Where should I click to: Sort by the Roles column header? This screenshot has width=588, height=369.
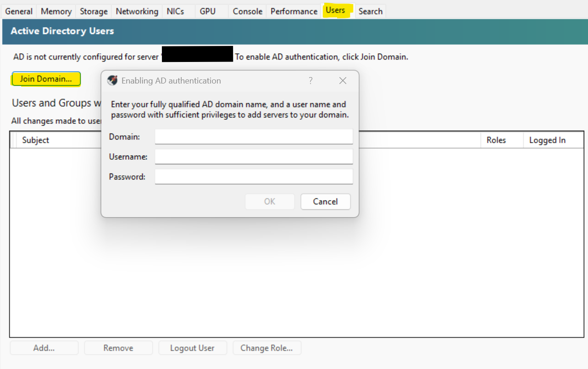coord(502,140)
